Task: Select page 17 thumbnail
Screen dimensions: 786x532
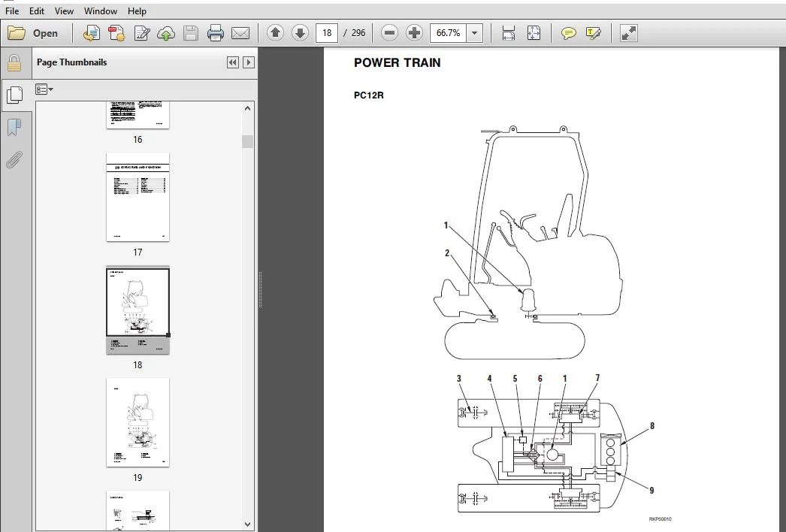Action: 138,197
